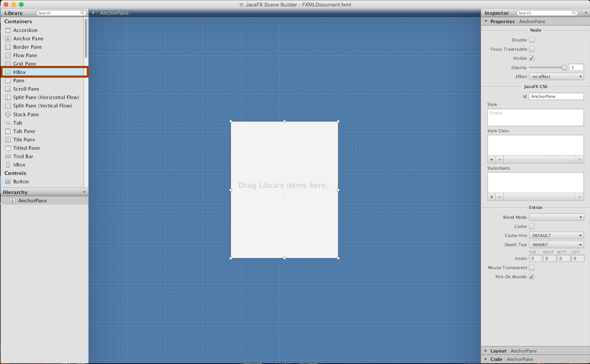
Task: Open the Hierarchy panel options menu
Action: coord(84,192)
